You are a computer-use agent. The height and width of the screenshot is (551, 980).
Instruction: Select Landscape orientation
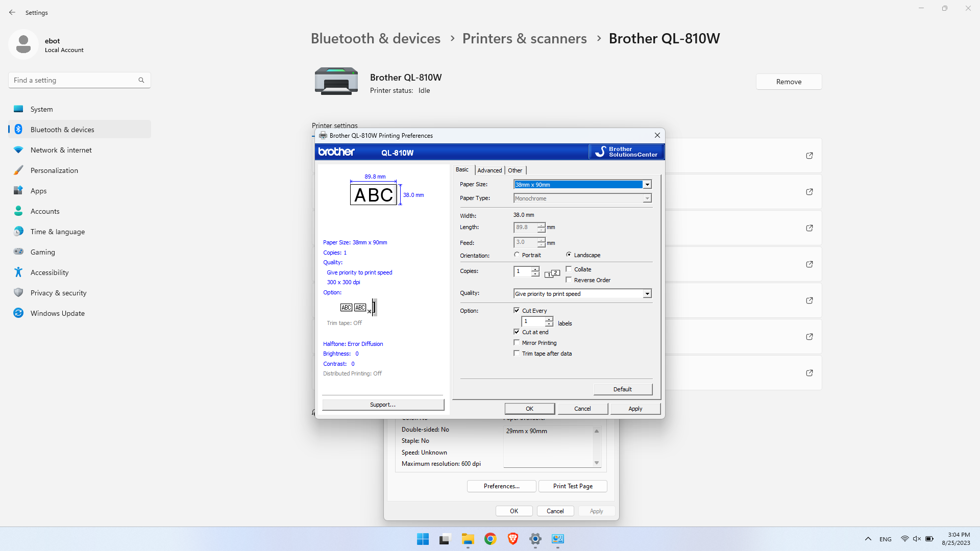(569, 255)
